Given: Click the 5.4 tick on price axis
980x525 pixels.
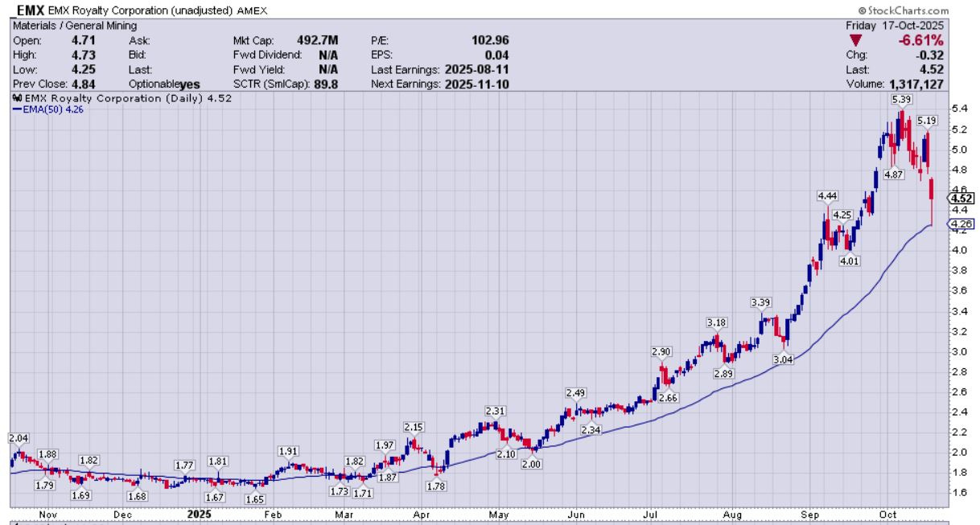Looking at the screenshot, I should 959,109.
